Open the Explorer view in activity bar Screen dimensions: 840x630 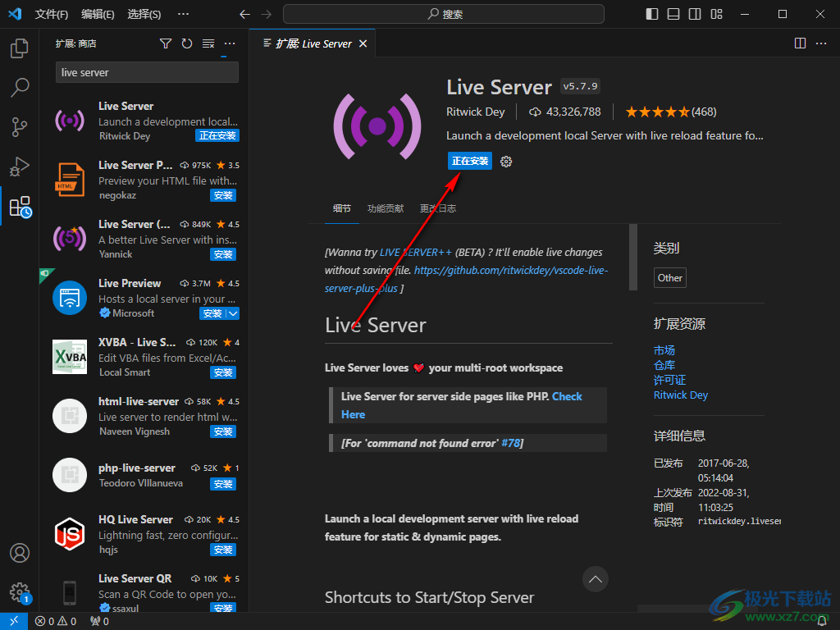(x=20, y=48)
